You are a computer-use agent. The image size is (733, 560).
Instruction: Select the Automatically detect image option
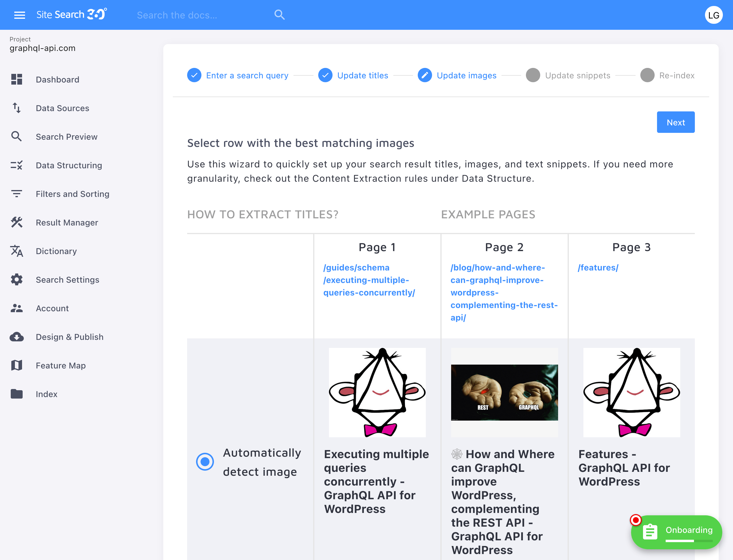tap(205, 462)
